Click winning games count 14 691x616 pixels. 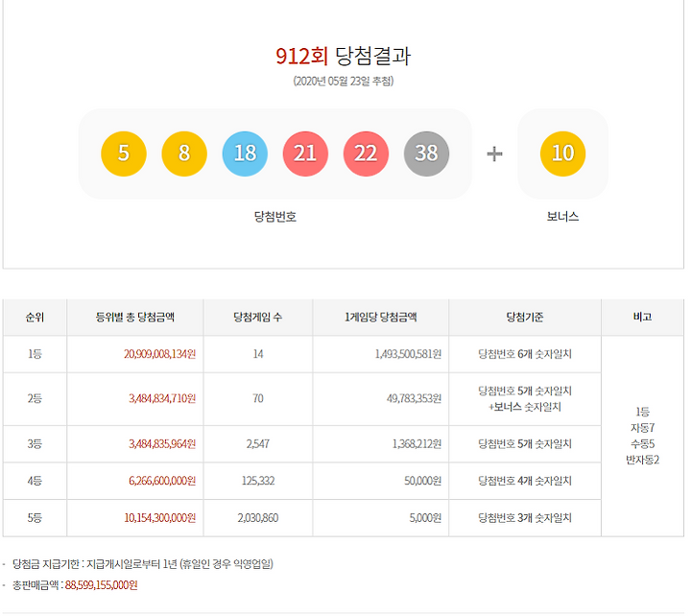[x=258, y=354]
